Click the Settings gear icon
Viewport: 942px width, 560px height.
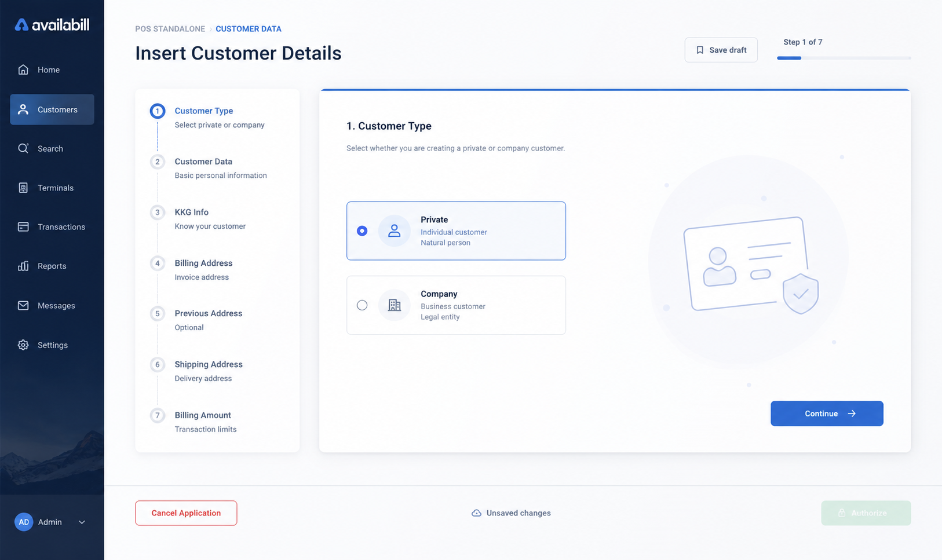click(x=23, y=345)
